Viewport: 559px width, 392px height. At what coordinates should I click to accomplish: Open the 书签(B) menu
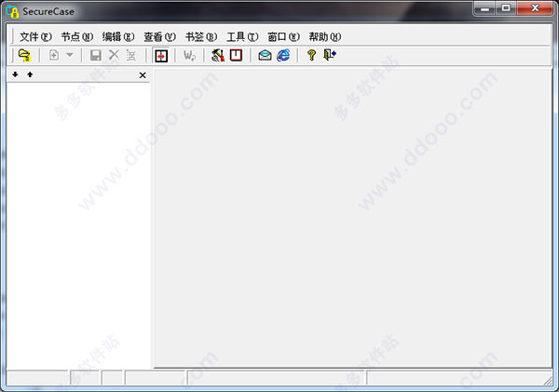(201, 36)
